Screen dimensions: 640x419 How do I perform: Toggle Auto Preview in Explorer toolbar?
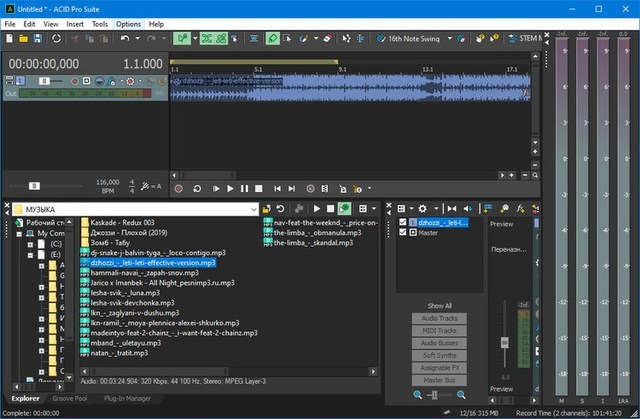[344, 208]
